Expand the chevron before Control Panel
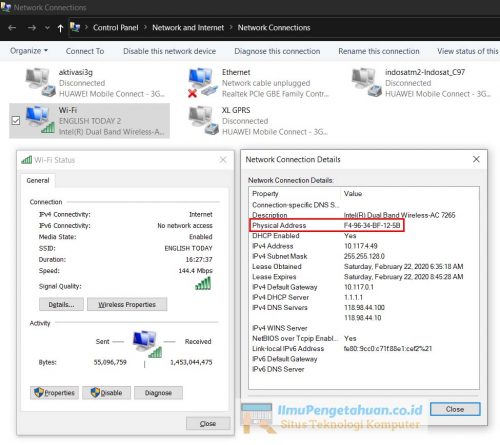The width and height of the screenshot is (500, 445). click(x=86, y=27)
